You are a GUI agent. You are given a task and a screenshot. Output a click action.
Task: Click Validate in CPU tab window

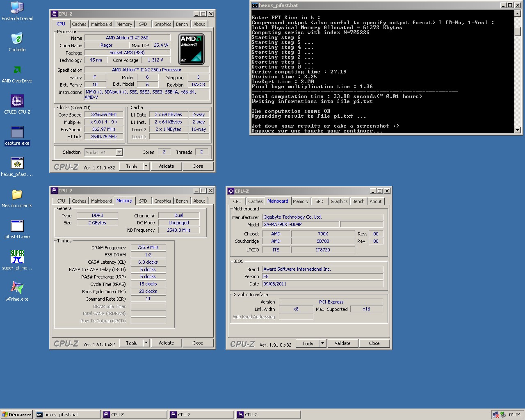point(166,166)
